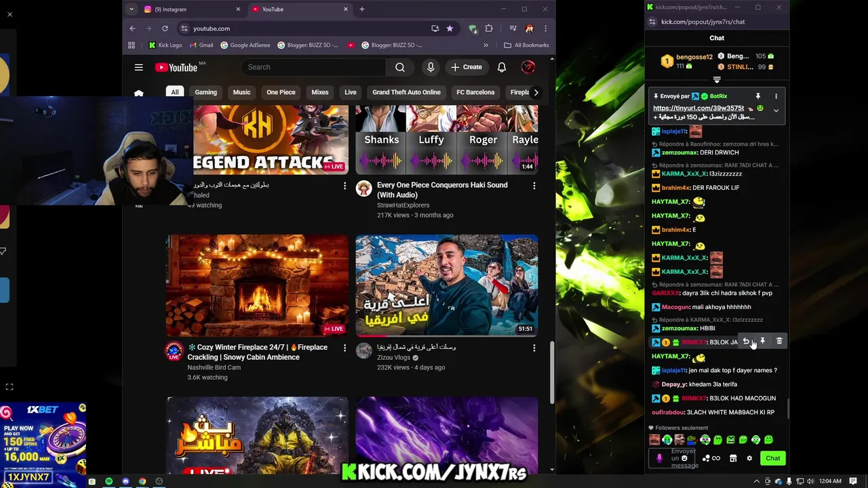Viewport: 868px width, 488px height.
Task: Open Chrome media controls icon
Action: 513,28
